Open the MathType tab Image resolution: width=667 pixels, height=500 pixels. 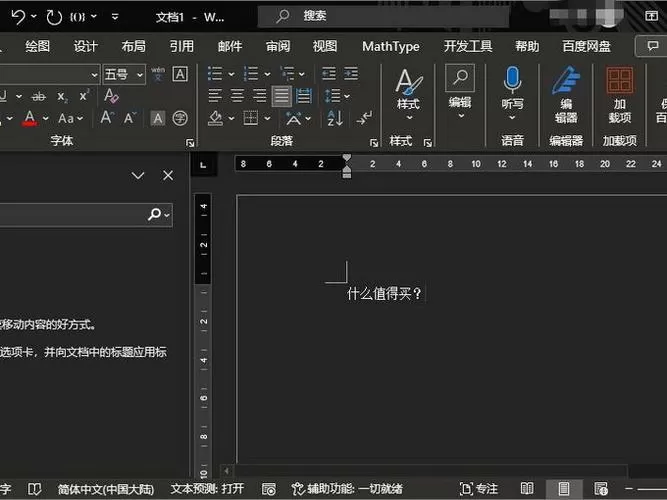click(x=391, y=46)
